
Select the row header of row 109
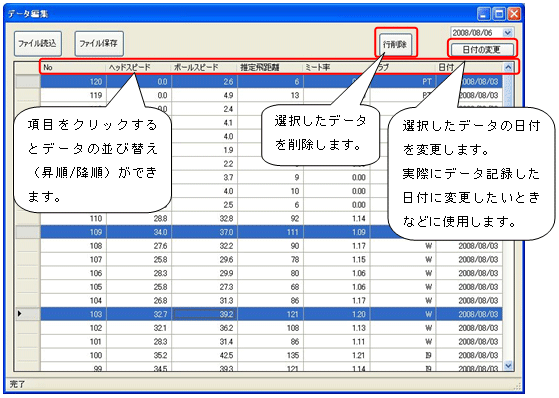pos(28,232)
